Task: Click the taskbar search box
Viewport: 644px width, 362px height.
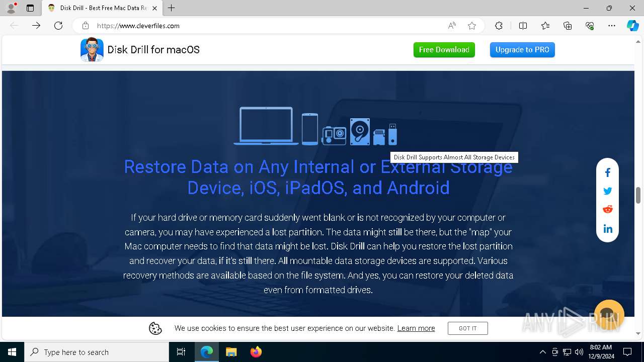Action: pyautogui.click(x=97, y=352)
